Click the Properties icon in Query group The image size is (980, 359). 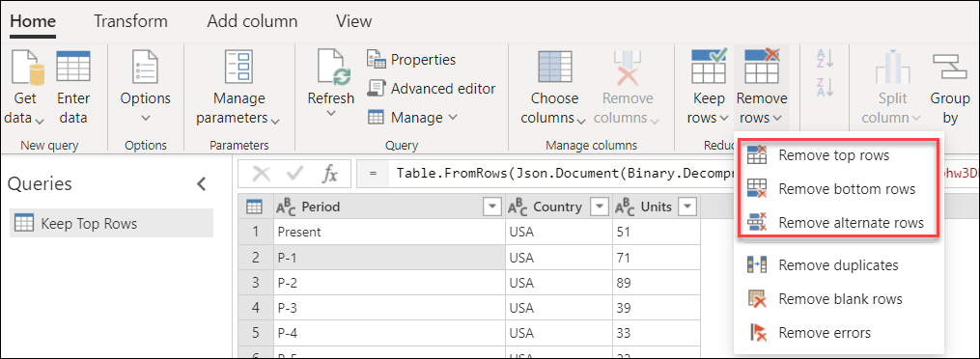(x=376, y=59)
